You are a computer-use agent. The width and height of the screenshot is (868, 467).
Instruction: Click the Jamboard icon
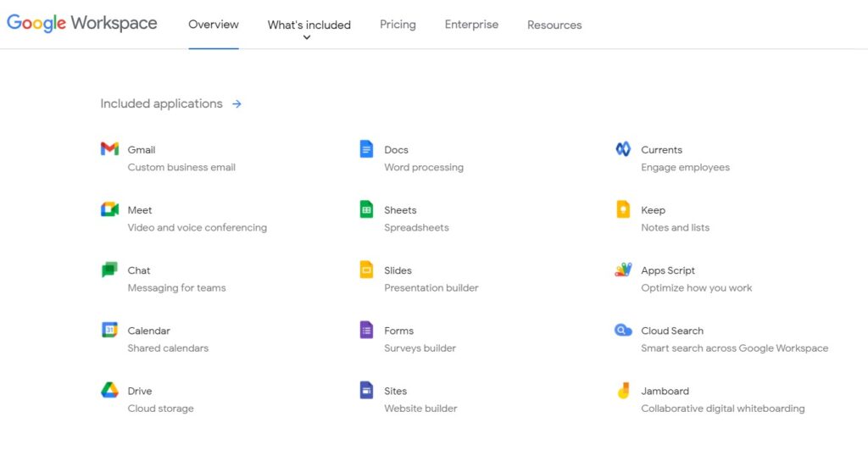pos(623,390)
